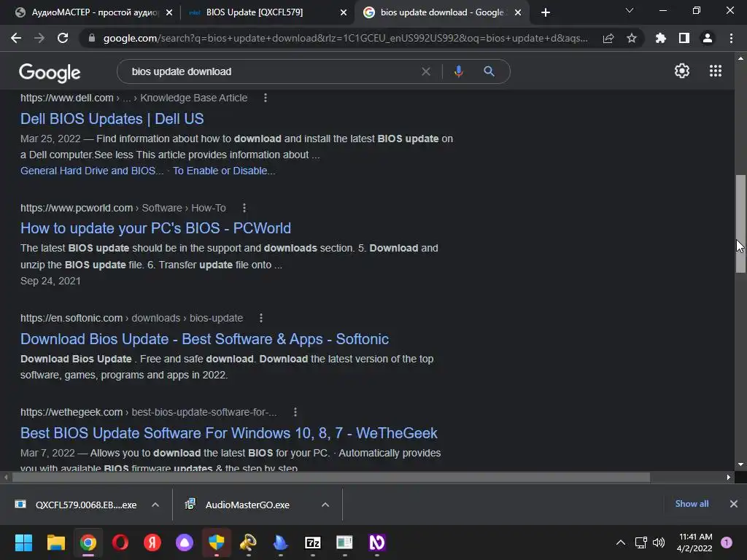Click the forward navigation arrow
The width and height of the screenshot is (747, 560).
[39, 38]
